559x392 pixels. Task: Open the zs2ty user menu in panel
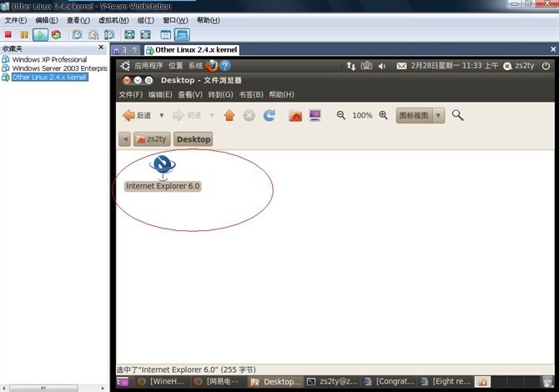[x=519, y=66]
